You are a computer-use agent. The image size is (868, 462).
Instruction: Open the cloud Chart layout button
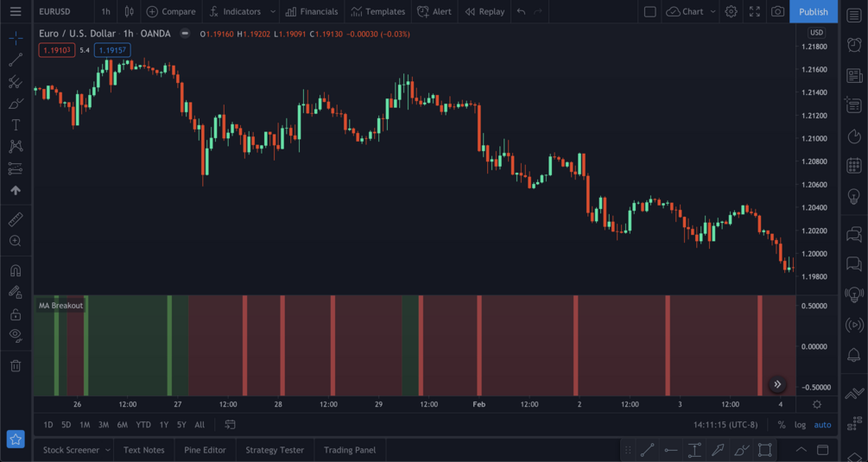685,11
